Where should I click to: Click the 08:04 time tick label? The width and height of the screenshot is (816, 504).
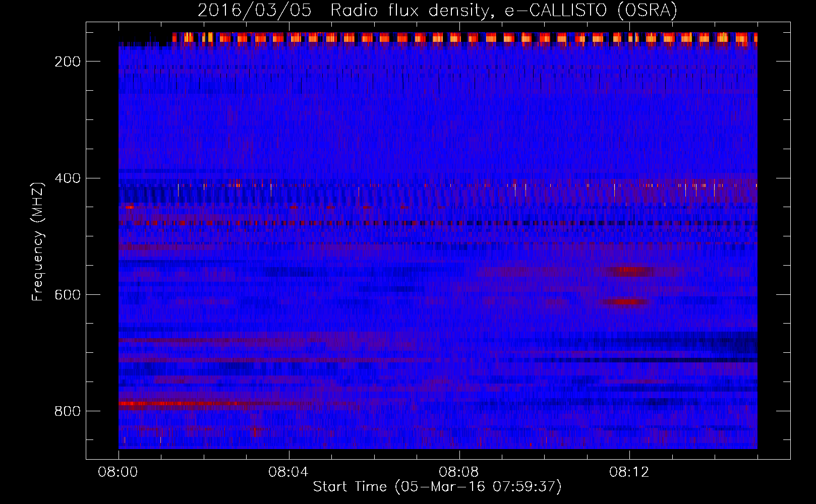pos(289,472)
